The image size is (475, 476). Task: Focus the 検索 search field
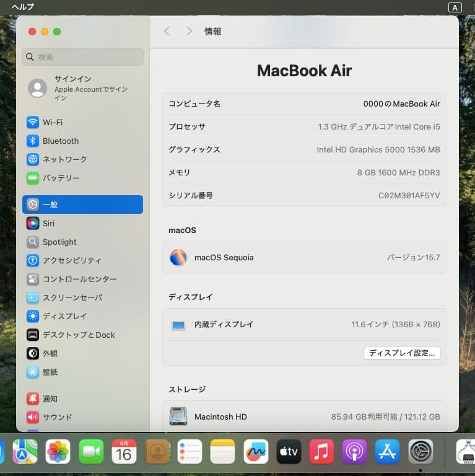pyautogui.click(x=82, y=57)
